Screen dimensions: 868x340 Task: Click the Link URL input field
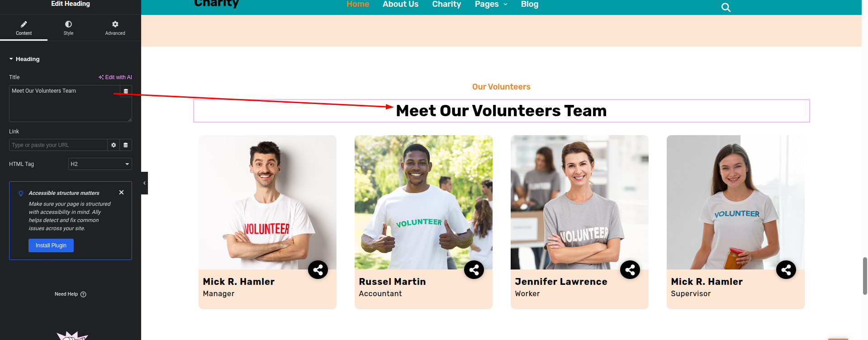58,145
